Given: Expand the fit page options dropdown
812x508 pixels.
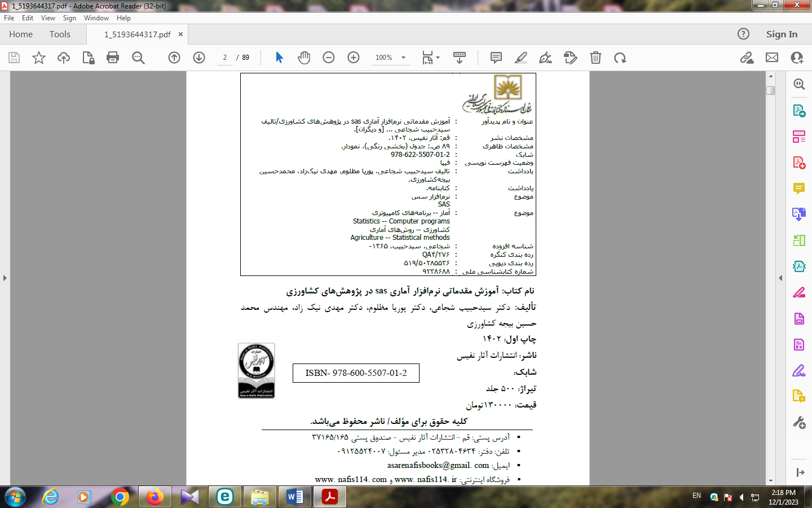Looking at the screenshot, I should click(x=438, y=58).
